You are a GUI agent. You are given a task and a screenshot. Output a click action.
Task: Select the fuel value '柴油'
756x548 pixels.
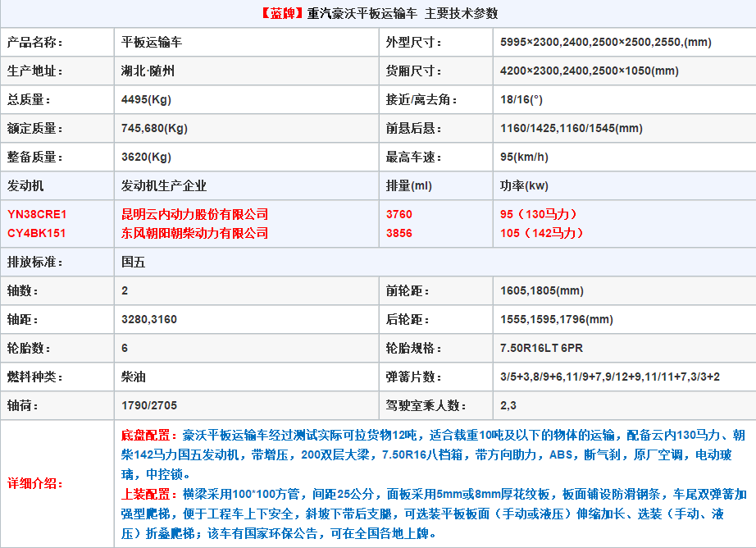click(133, 377)
